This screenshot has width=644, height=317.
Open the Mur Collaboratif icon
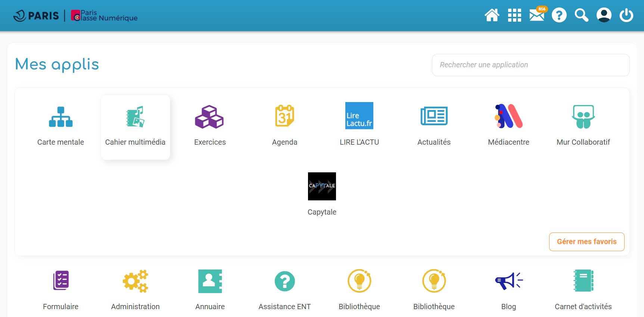point(584,117)
